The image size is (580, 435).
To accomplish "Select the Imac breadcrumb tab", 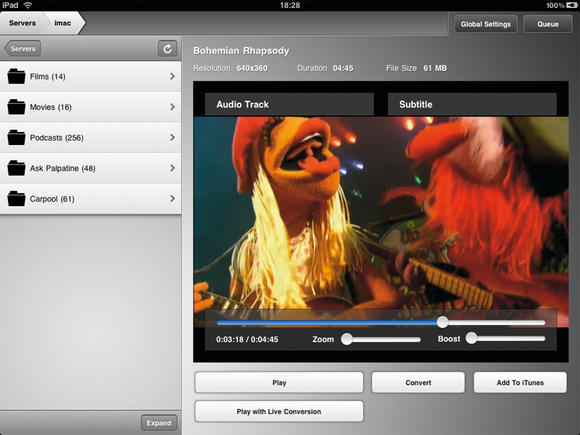I will point(63,23).
